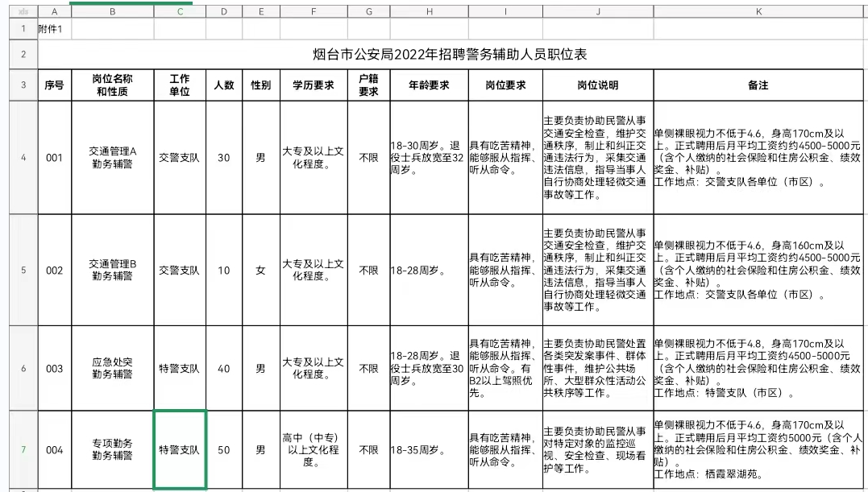Click the 交通管理A勤务辅警 cell
The image size is (868, 492).
coord(112,158)
